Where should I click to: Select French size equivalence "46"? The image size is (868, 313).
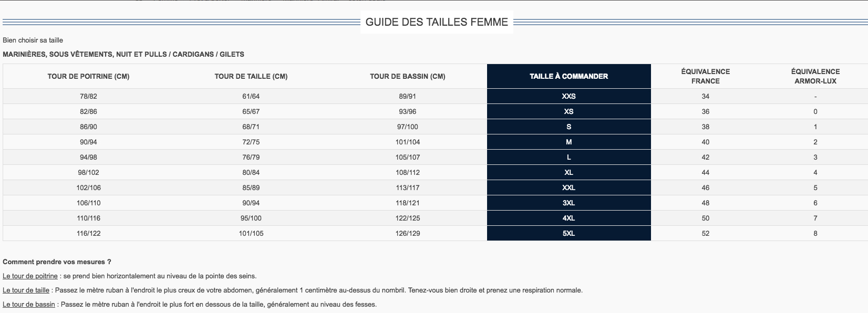pyautogui.click(x=706, y=187)
